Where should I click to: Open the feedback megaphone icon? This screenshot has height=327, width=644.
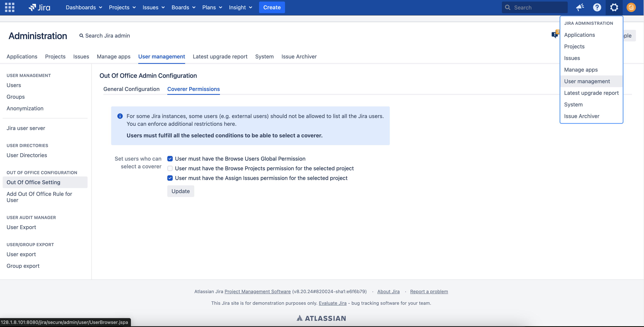(x=580, y=7)
